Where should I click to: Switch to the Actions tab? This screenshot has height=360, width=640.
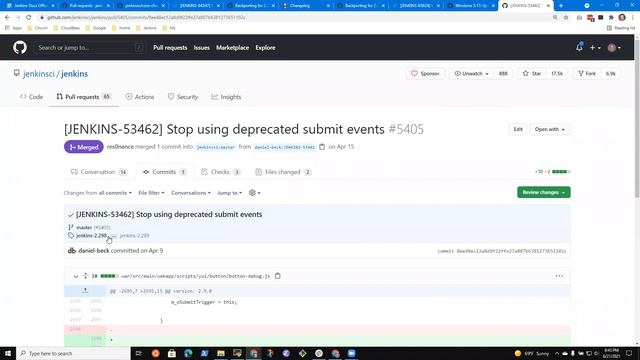[140, 97]
